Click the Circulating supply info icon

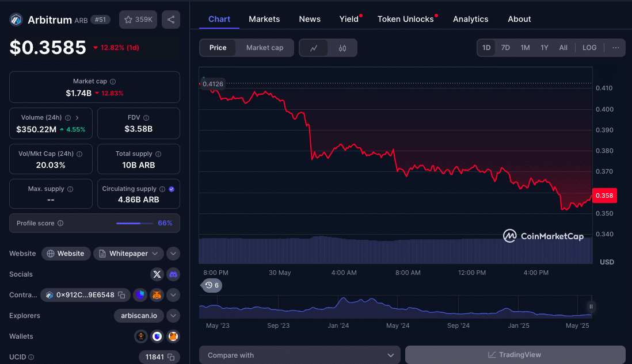click(162, 189)
